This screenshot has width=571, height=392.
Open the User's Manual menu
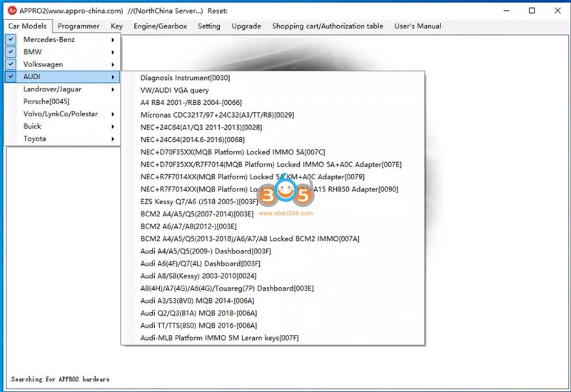click(x=418, y=26)
